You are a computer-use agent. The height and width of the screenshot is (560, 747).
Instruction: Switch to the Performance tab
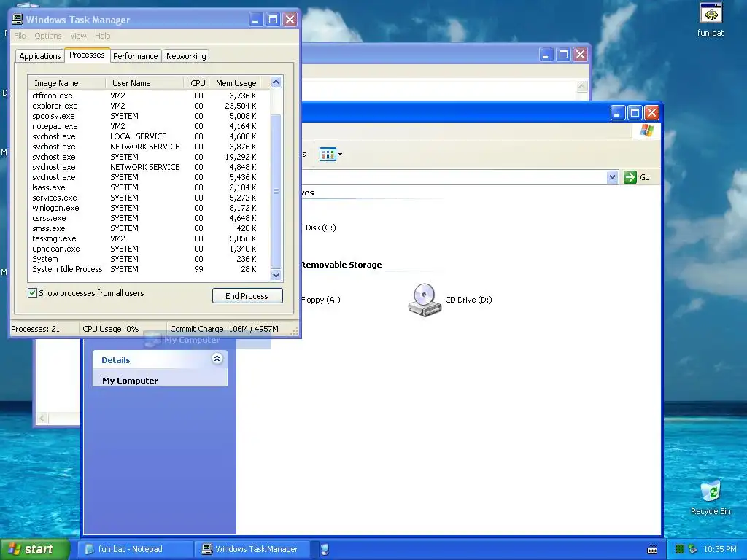coord(135,55)
